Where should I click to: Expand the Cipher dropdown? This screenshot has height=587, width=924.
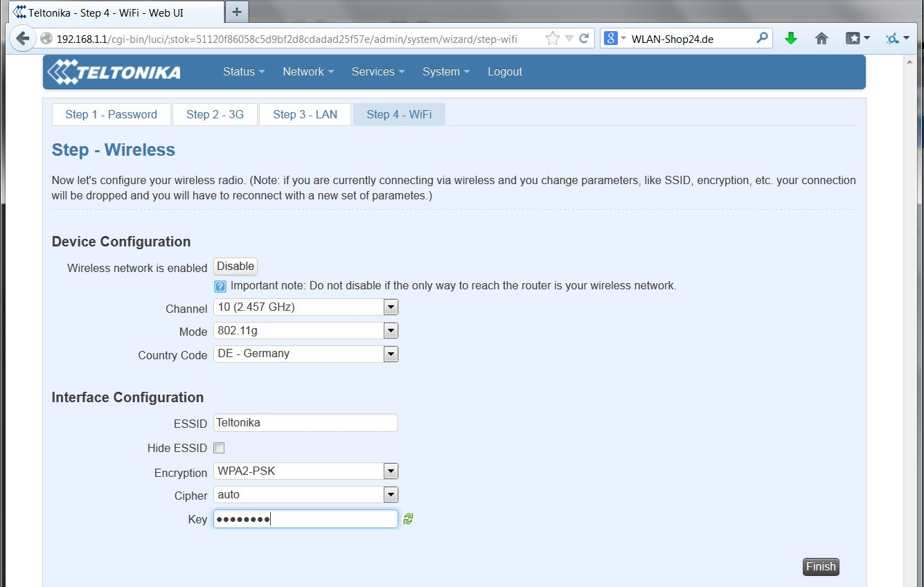305,495
